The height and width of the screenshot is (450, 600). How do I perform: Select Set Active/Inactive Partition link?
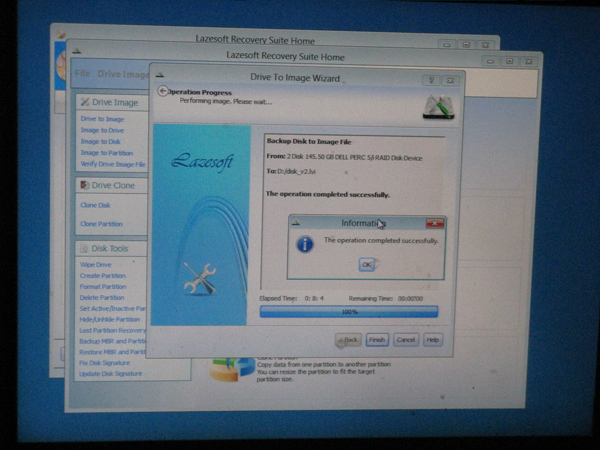point(112,308)
